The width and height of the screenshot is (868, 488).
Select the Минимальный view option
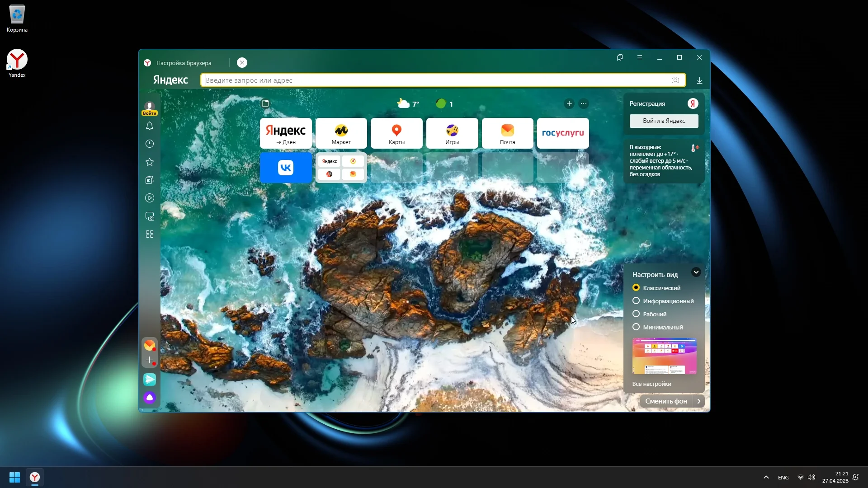coord(636,327)
